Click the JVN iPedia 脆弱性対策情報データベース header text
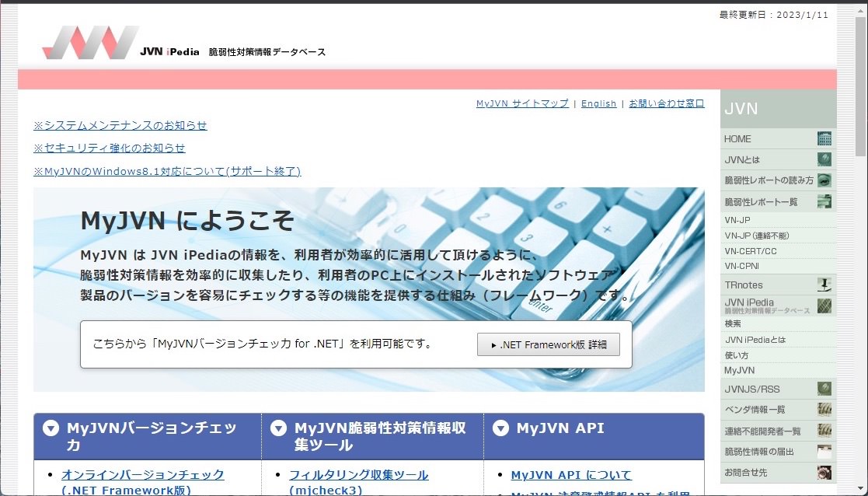868x496 pixels. [233, 51]
